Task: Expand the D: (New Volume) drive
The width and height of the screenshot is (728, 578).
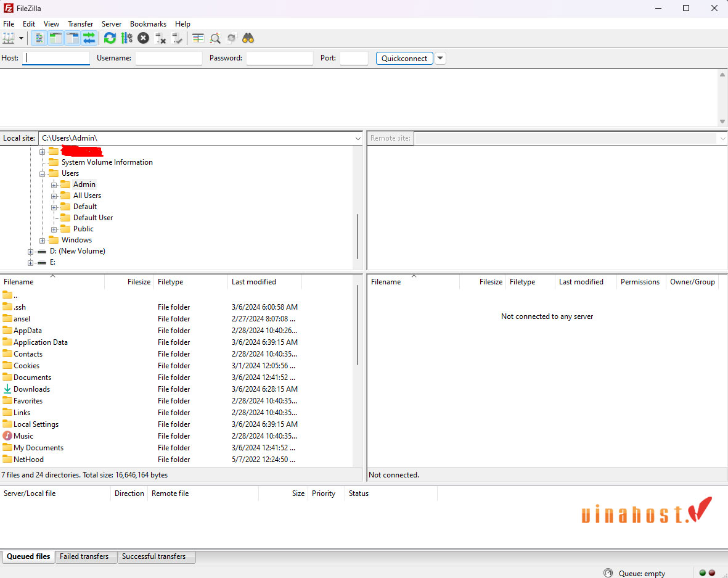Action: tap(31, 252)
